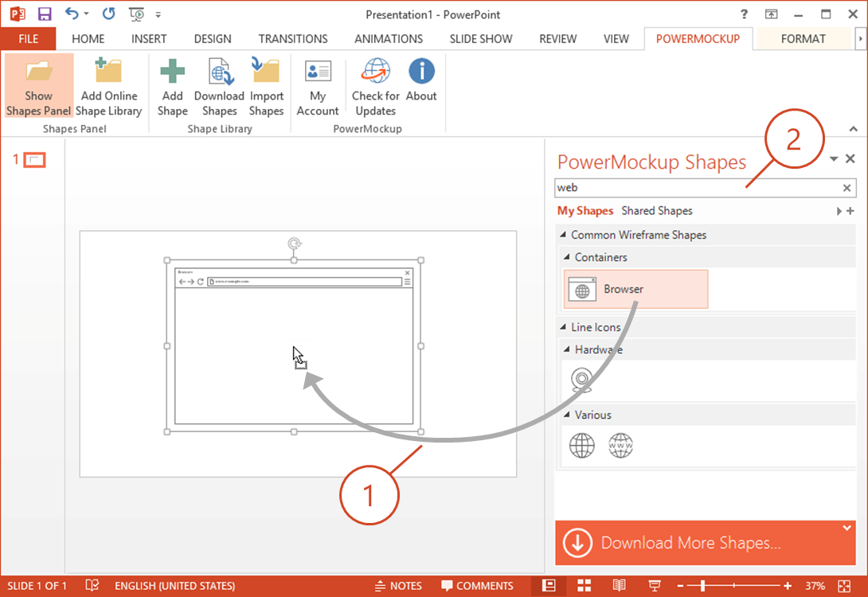Viewport: 868px width, 597px height.
Task: Collapse the ribbon with the chevron
Action: pos(853,129)
